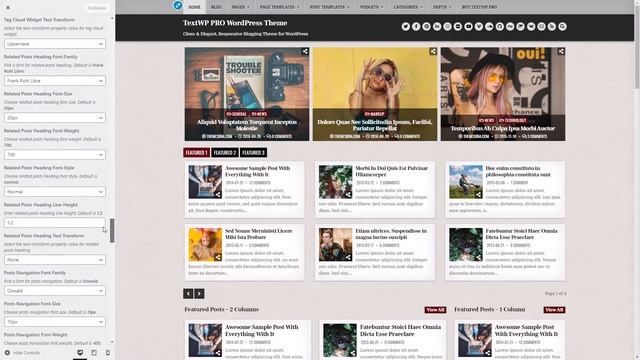
Task: Open post Temporibus Ab Culpa Ipsa Morbi Auctor
Action: (503, 128)
